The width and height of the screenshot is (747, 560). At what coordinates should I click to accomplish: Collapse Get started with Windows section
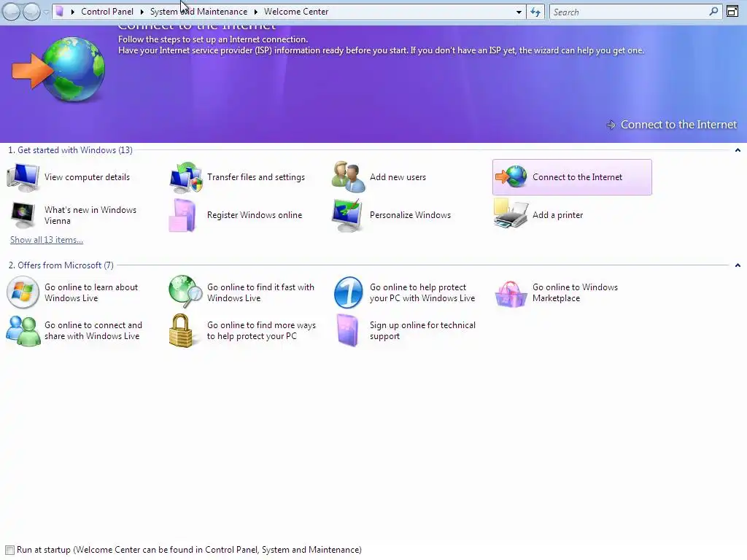pos(738,150)
